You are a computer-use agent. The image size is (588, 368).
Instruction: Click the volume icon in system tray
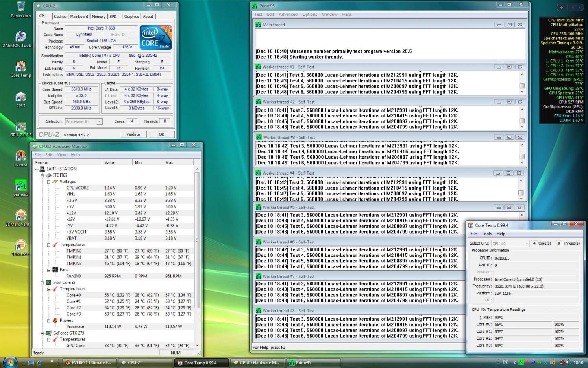pos(568,362)
